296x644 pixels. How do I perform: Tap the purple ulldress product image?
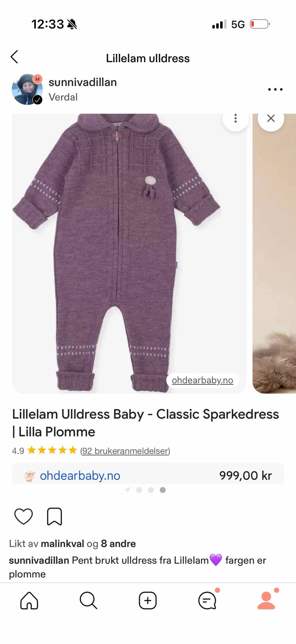coord(129,253)
